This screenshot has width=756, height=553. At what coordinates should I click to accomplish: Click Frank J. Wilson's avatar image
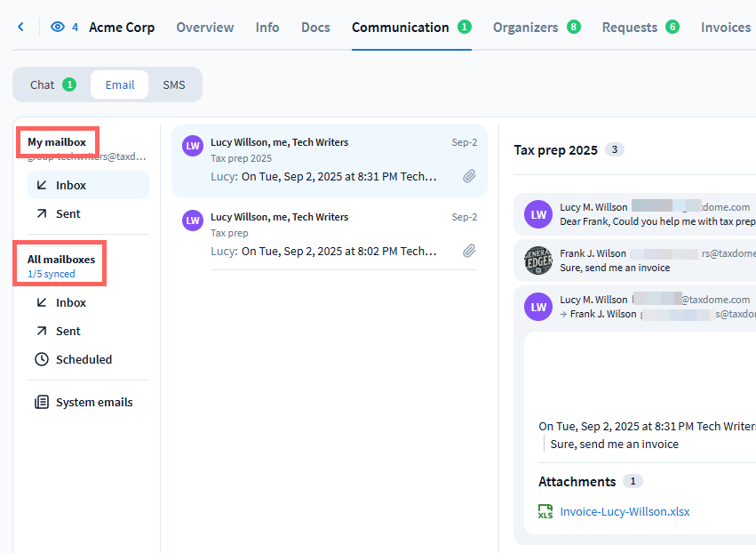(x=538, y=260)
